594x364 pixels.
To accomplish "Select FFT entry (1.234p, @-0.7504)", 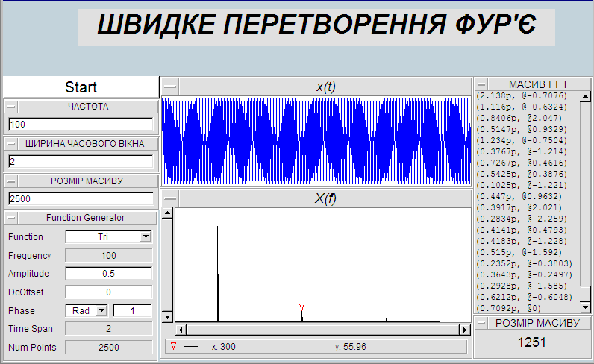I will point(522,140).
